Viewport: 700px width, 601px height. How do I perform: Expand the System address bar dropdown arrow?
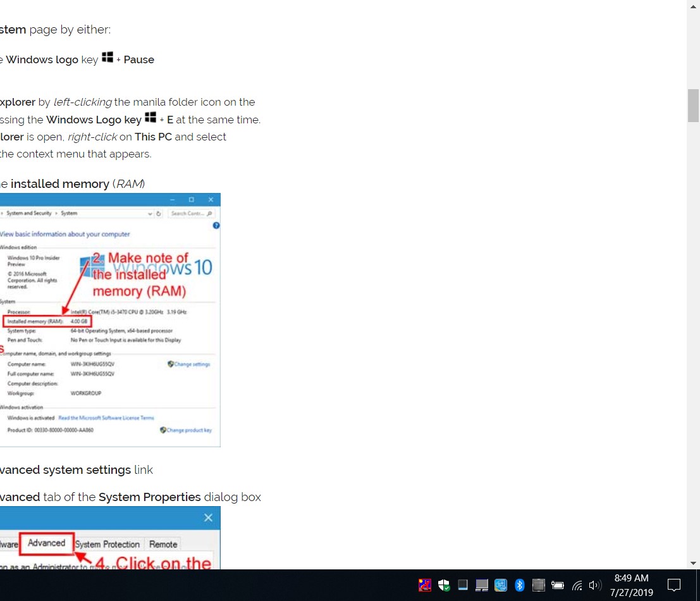coord(150,214)
